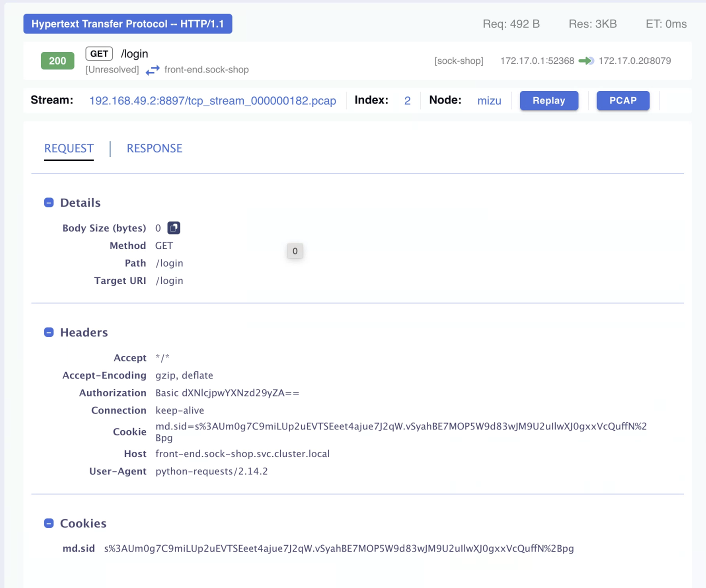Select the REQUEST tab
This screenshot has height=588, width=706.
tap(69, 148)
